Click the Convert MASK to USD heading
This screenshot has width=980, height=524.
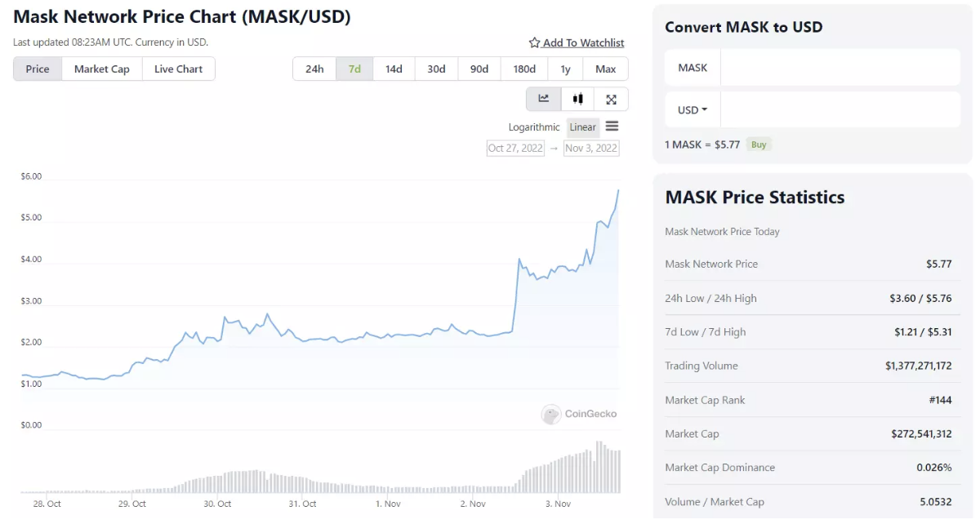pyautogui.click(x=743, y=27)
